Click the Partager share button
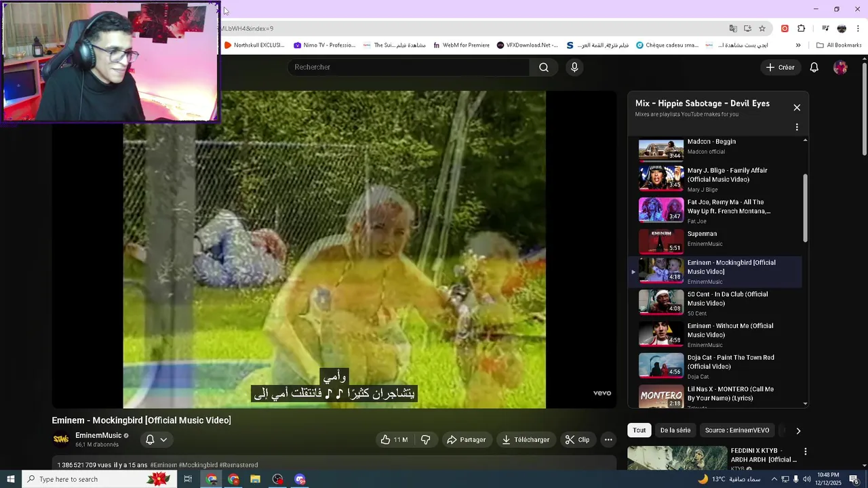This screenshot has width=868, height=488. point(466,440)
